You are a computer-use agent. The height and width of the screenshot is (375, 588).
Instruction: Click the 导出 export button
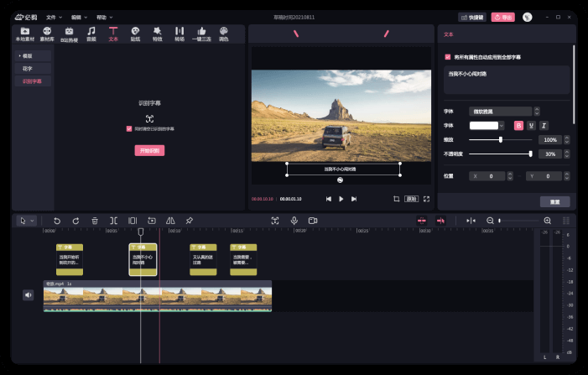(503, 17)
